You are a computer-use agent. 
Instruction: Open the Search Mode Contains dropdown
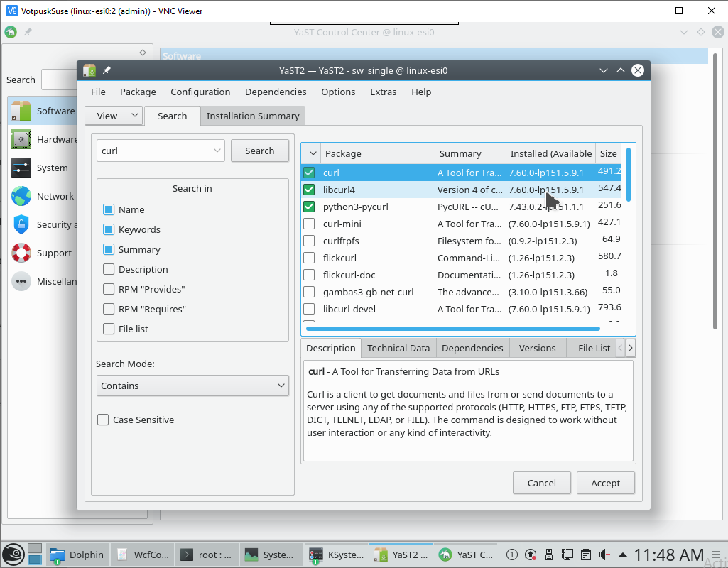(192, 386)
